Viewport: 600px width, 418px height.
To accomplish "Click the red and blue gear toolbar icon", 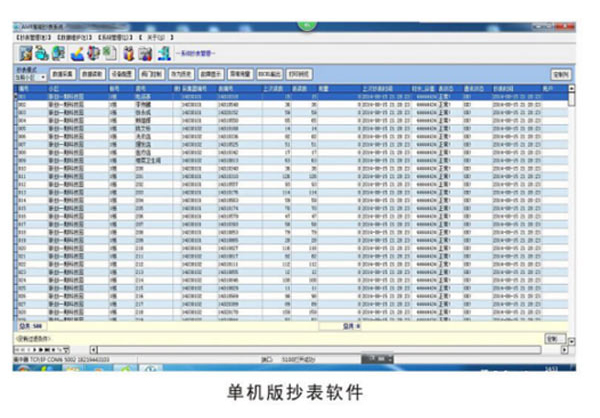I will (94, 53).
